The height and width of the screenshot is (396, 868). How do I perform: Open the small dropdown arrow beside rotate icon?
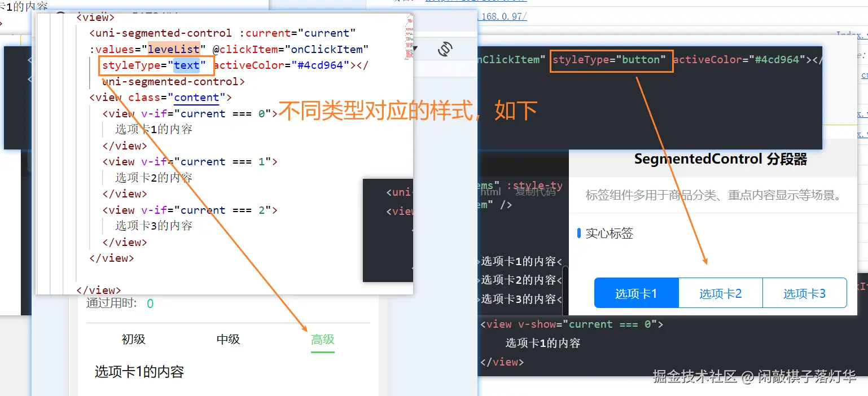coord(416,49)
